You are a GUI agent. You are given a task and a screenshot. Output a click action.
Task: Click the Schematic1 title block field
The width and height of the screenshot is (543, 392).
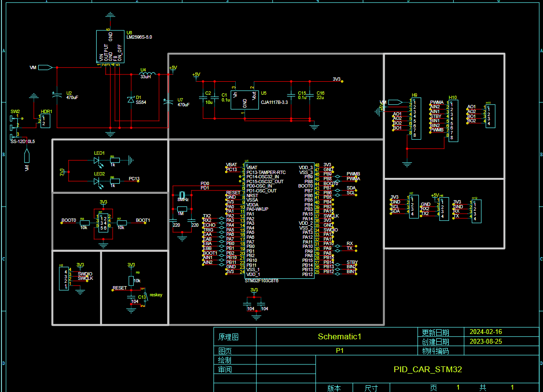339,336
